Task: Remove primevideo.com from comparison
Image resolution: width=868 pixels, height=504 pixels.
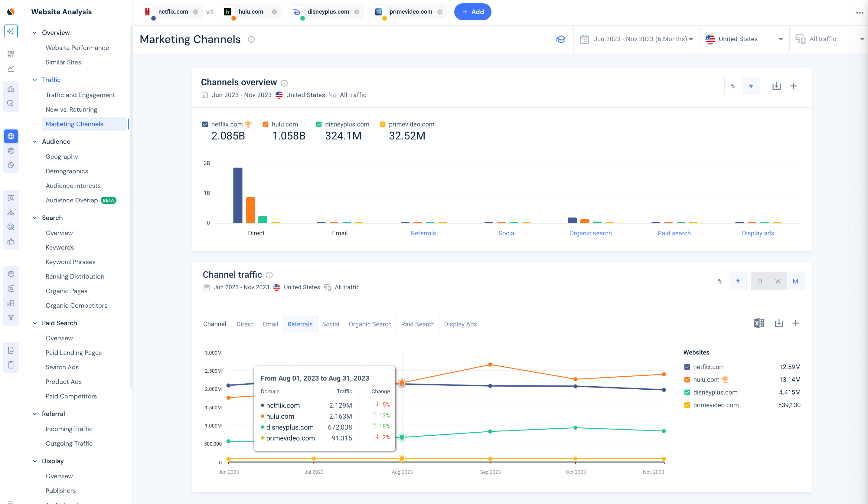Action: [439, 12]
